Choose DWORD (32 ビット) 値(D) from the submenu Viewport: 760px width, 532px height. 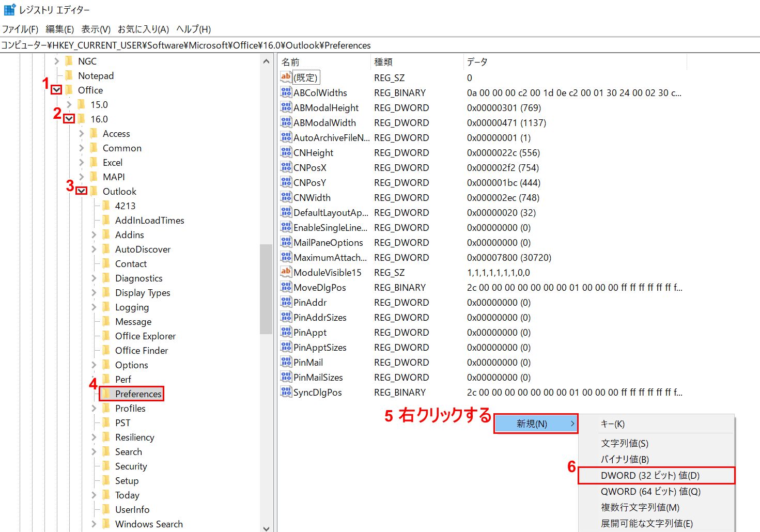pyautogui.click(x=650, y=475)
